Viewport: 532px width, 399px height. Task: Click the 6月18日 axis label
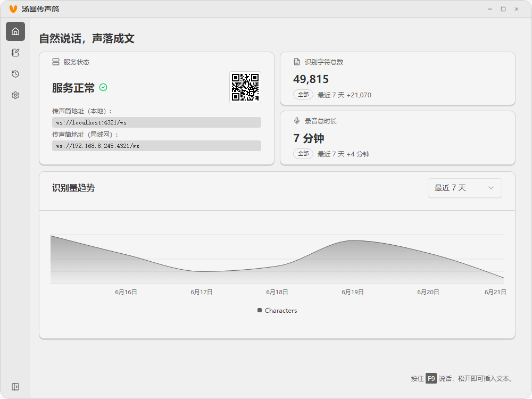(x=277, y=292)
